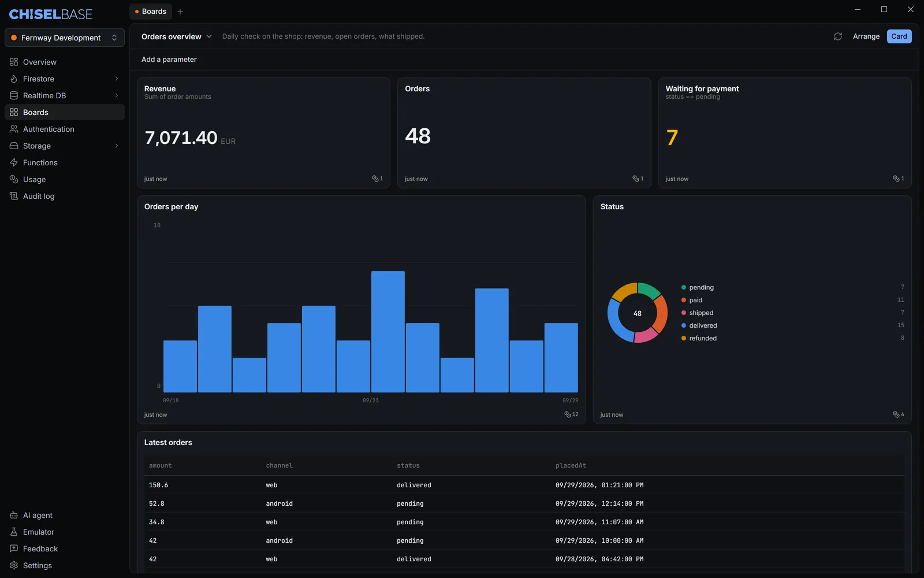Click reads count icon on Status card
This screenshot has width=924, height=578.
896,414
